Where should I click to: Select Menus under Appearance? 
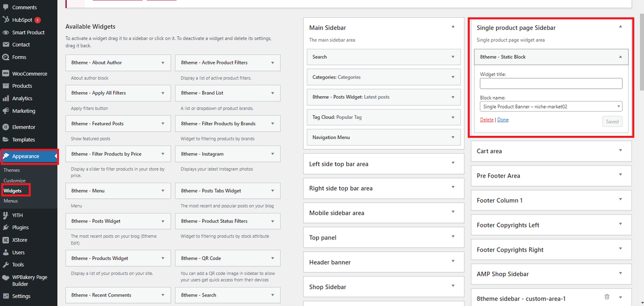click(x=11, y=201)
